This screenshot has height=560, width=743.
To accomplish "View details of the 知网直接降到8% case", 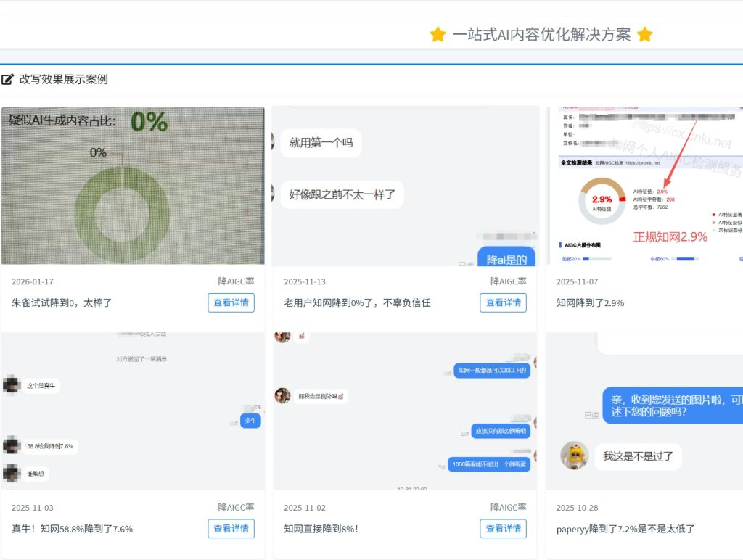I will pyautogui.click(x=503, y=529).
